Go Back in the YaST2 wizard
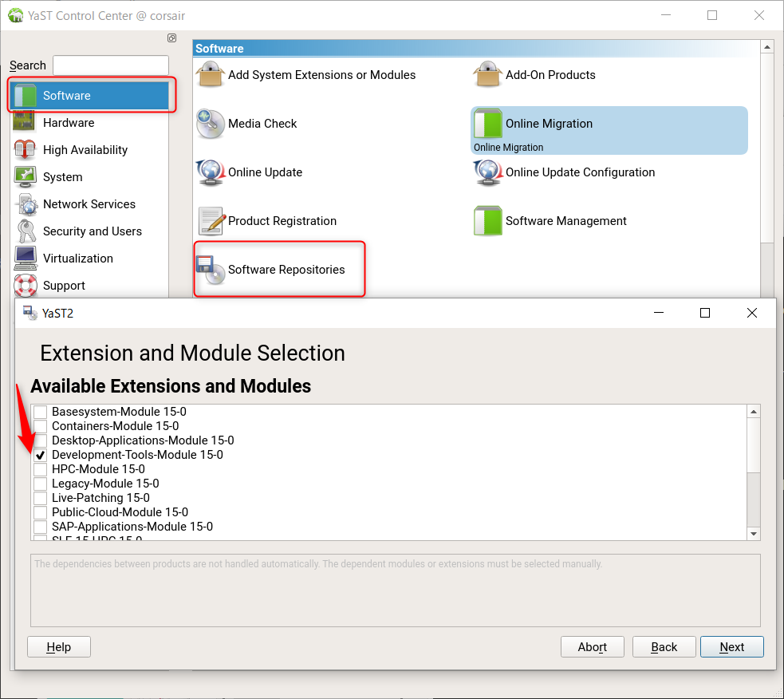The image size is (784, 699). pos(664,647)
